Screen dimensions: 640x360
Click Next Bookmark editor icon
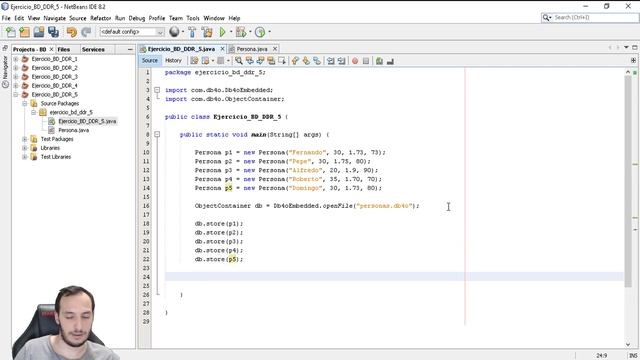click(x=306, y=61)
